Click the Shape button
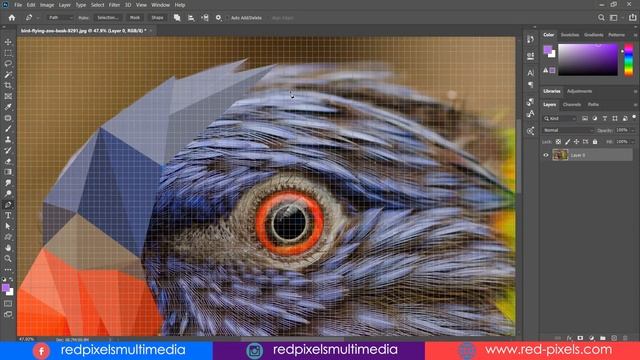Viewport: 640px width, 360px height. coord(157,18)
